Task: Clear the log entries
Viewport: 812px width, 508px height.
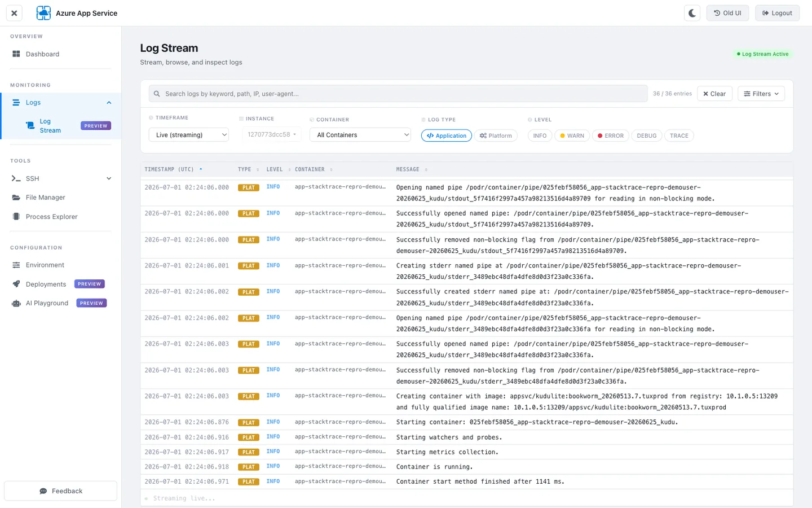Action: click(714, 94)
